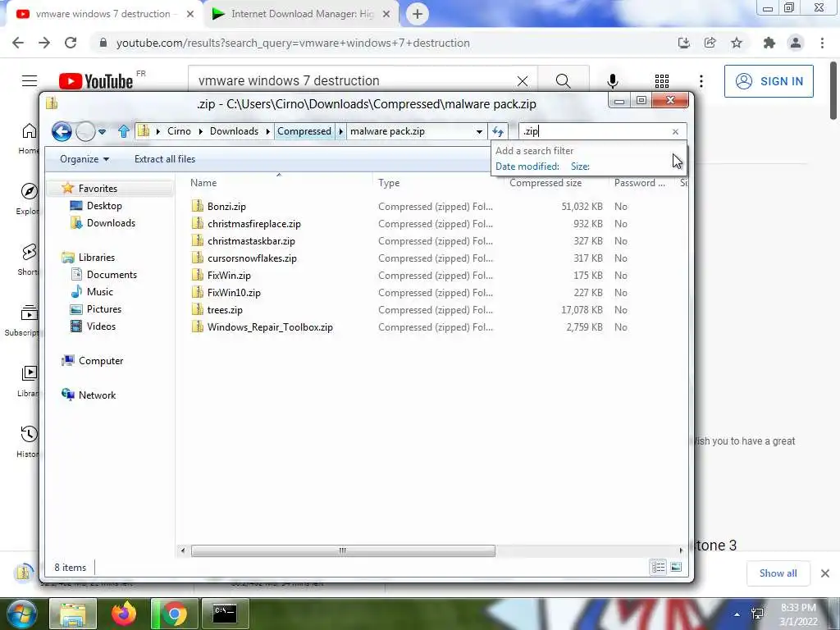Screen dimensions: 840x630
Task: Open Favorites in navigation pane
Action: pos(98,189)
